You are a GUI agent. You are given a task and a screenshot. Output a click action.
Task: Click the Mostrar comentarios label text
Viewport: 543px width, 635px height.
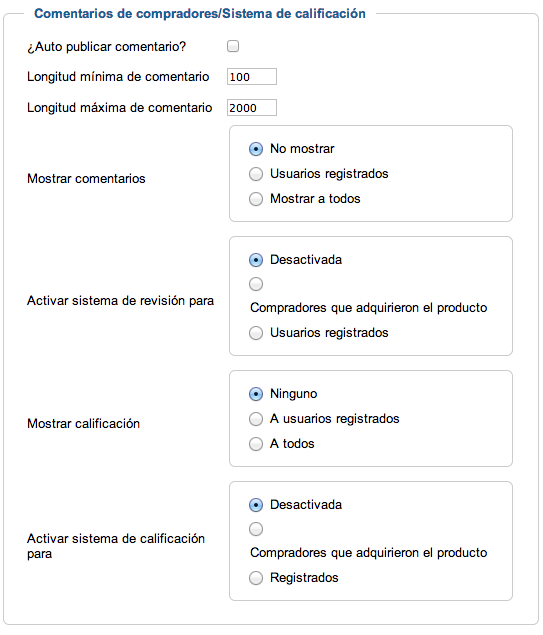(86, 179)
